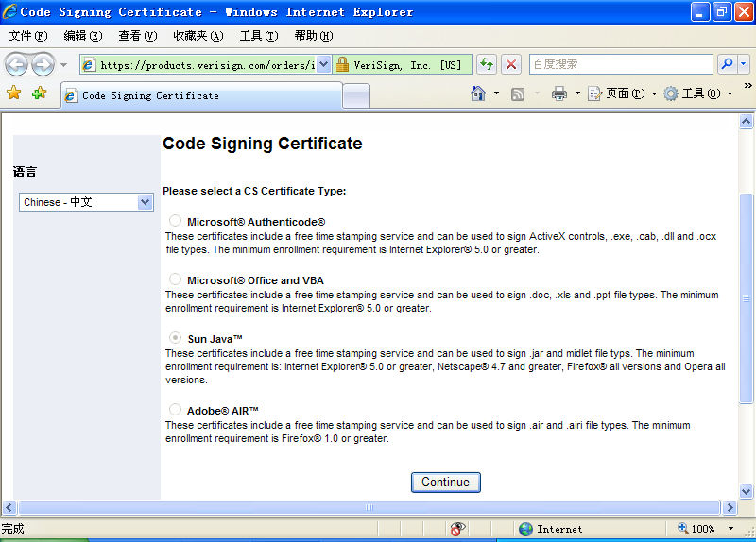
Task: Click horizontal scrollbar left arrow
Action: pyautogui.click(x=9, y=507)
